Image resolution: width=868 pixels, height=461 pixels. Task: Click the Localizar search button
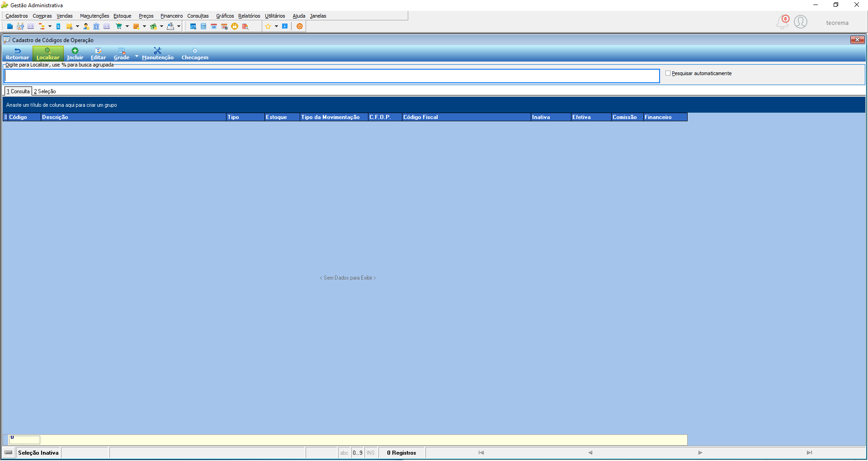48,54
